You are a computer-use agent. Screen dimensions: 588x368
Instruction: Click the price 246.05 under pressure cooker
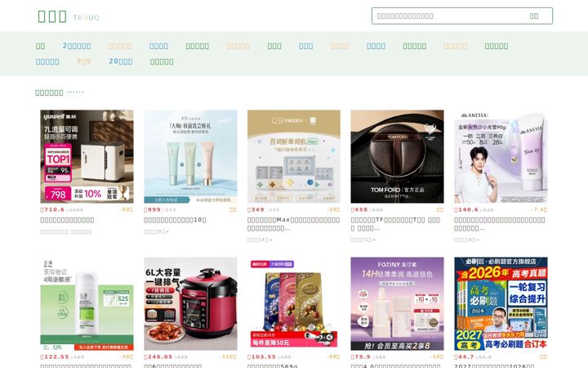tap(158, 357)
